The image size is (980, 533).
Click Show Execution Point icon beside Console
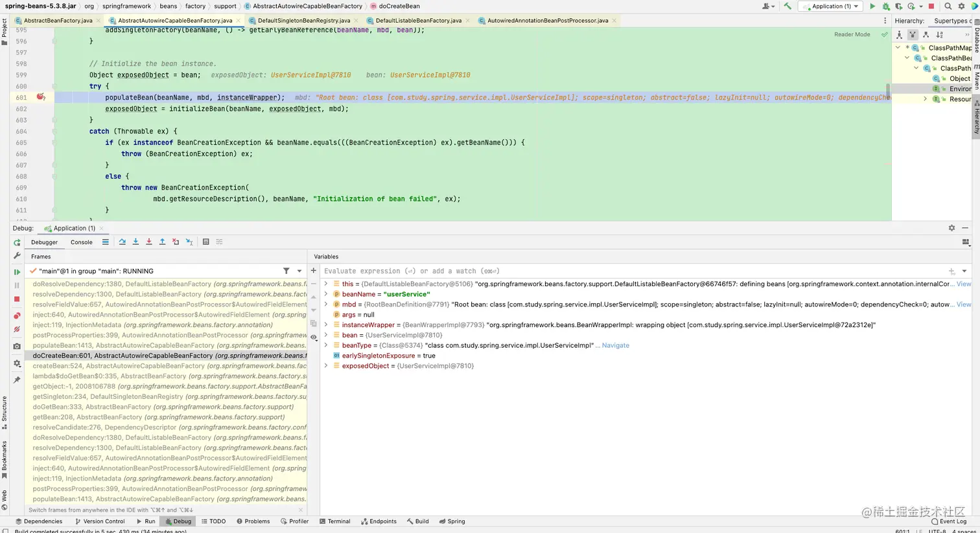[x=105, y=242]
